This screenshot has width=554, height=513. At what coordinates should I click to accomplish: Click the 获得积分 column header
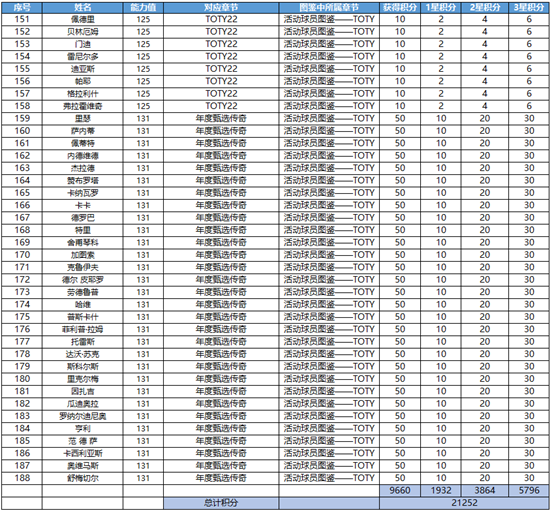(x=400, y=7)
